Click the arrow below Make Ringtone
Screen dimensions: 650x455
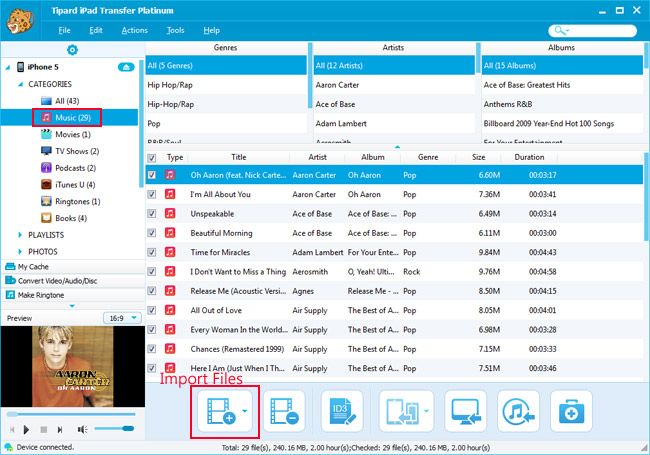pyautogui.click(x=72, y=306)
